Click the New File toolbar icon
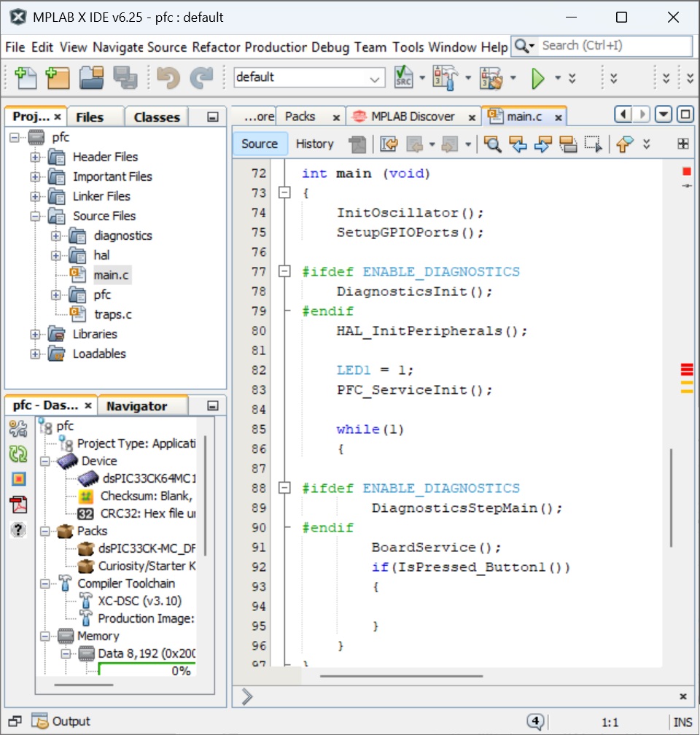Viewport: 700px width, 735px height. [x=26, y=77]
